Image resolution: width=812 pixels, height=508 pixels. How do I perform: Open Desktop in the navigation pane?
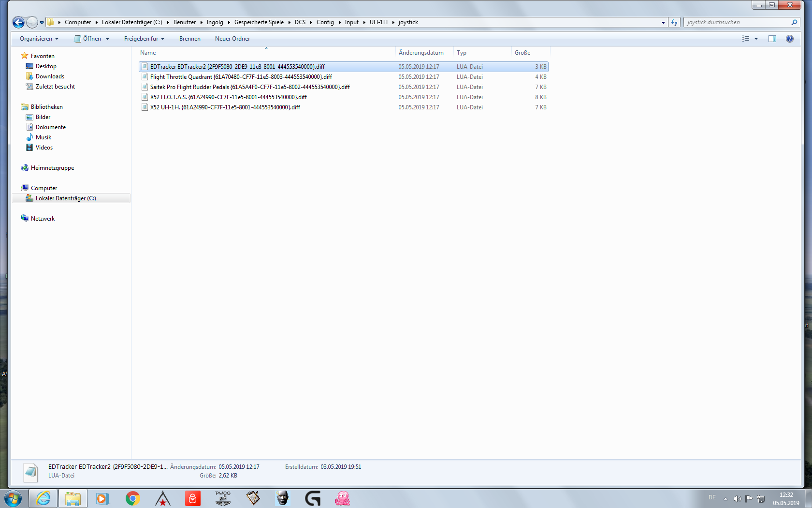46,66
